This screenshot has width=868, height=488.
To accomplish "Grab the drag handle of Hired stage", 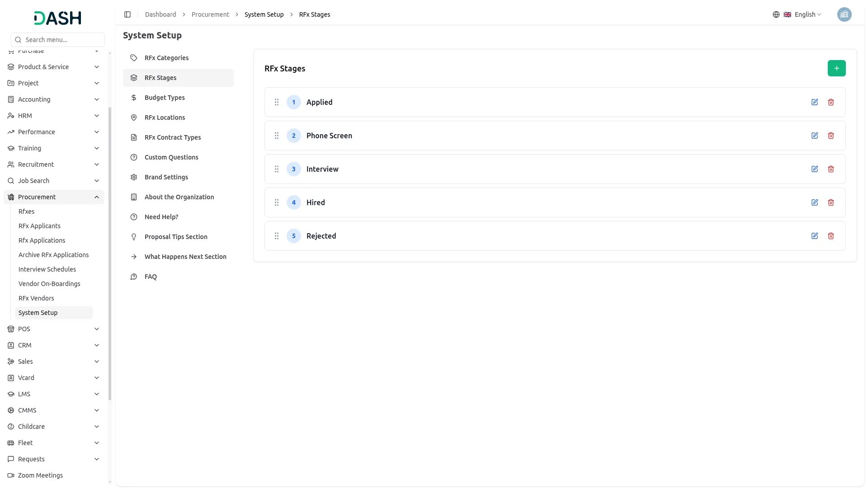I will [x=277, y=202].
